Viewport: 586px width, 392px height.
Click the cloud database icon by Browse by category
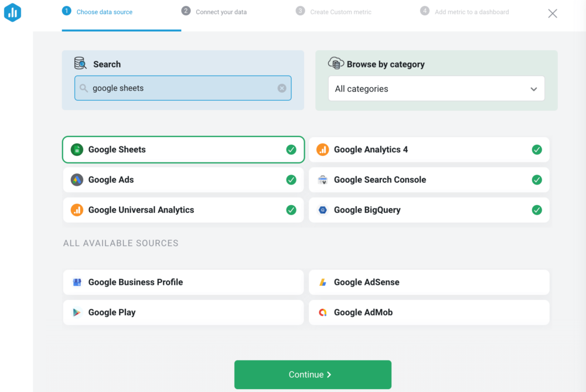tap(336, 63)
